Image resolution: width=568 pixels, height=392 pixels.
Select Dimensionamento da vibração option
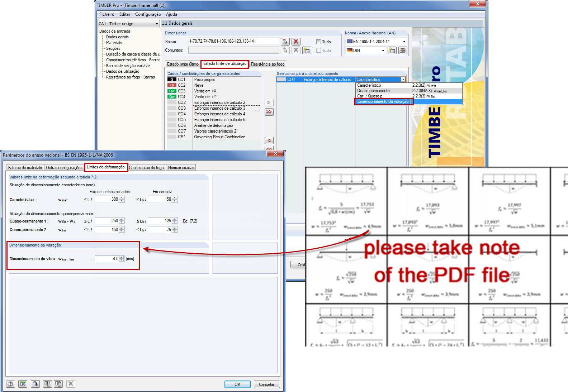pos(409,102)
